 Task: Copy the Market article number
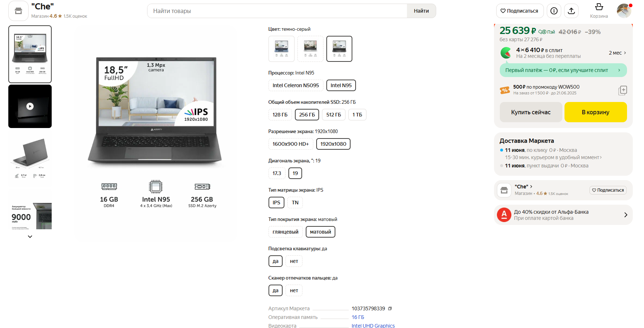click(390, 308)
